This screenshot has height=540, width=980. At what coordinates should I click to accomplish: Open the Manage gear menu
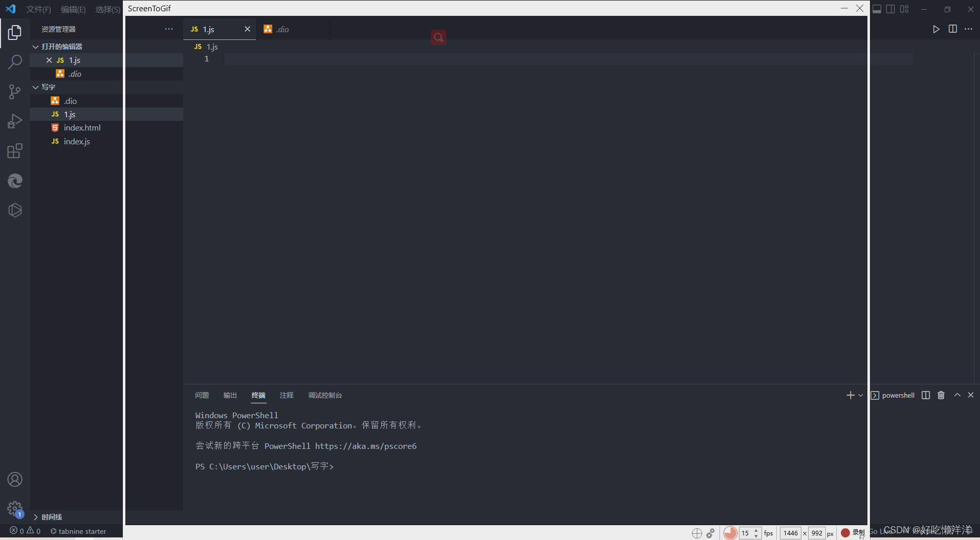pos(15,509)
